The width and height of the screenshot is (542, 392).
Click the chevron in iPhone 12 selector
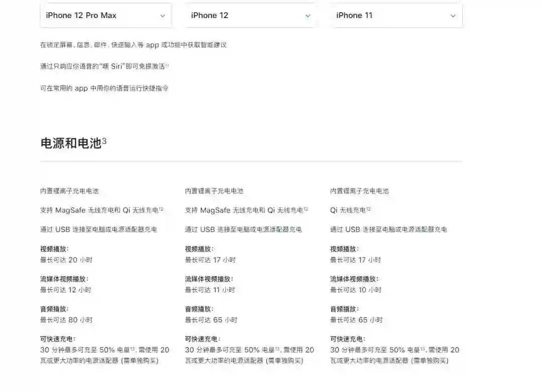[308, 16]
